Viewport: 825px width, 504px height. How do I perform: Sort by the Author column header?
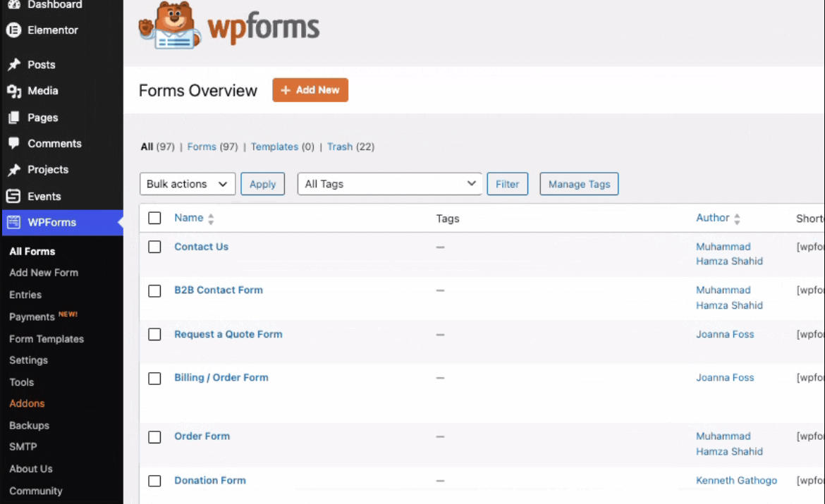point(712,218)
